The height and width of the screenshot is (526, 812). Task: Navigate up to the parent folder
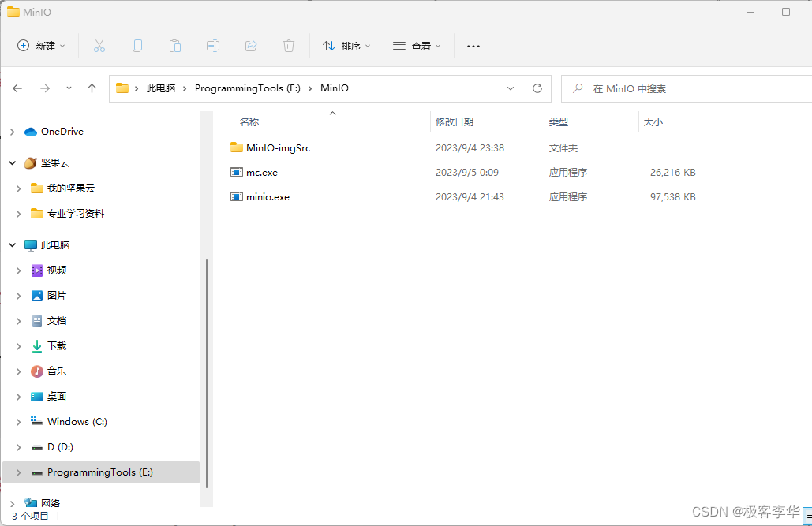pyautogui.click(x=91, y=88)
